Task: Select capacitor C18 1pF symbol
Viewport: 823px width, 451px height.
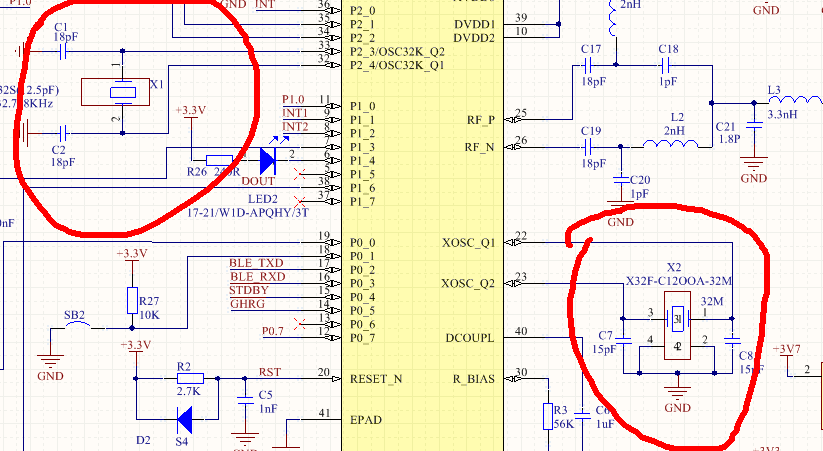Action: (665, 65)
